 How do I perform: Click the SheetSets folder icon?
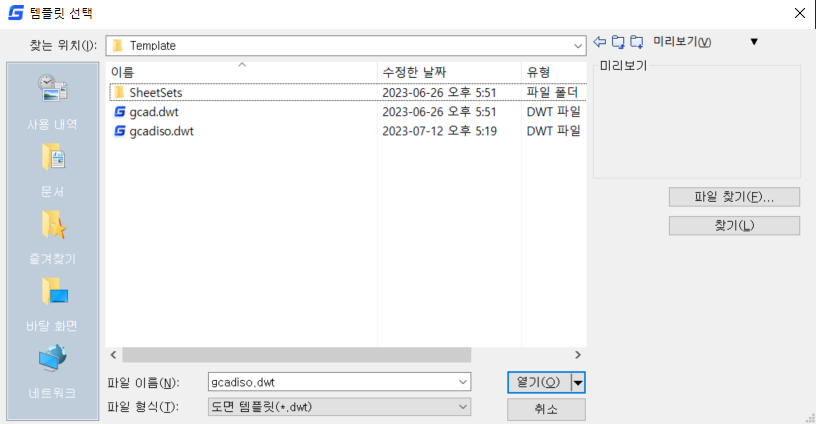point(119,93)
